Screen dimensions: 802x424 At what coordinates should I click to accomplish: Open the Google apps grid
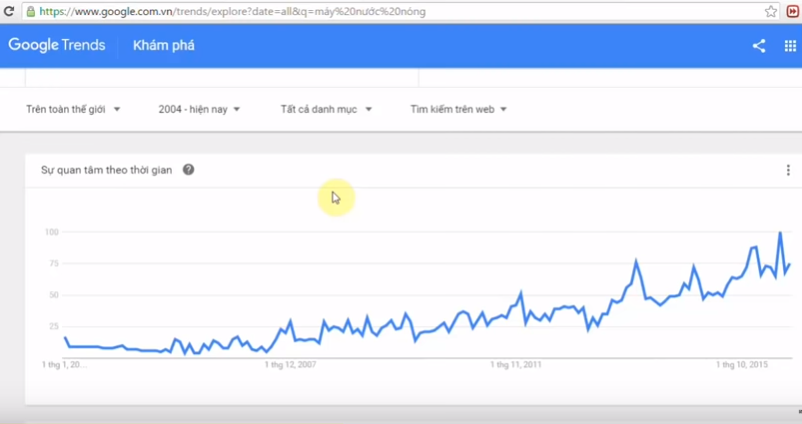[x=790, y=46]
